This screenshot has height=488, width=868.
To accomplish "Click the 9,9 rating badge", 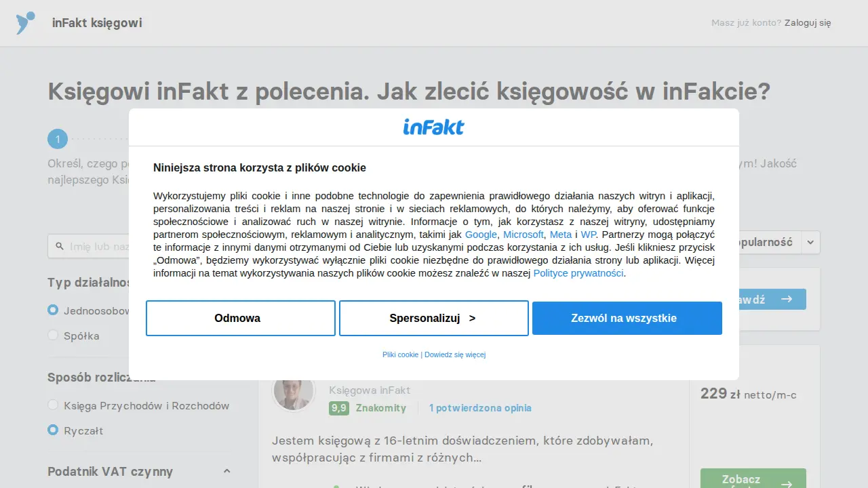I will click(x=338, y=408).
